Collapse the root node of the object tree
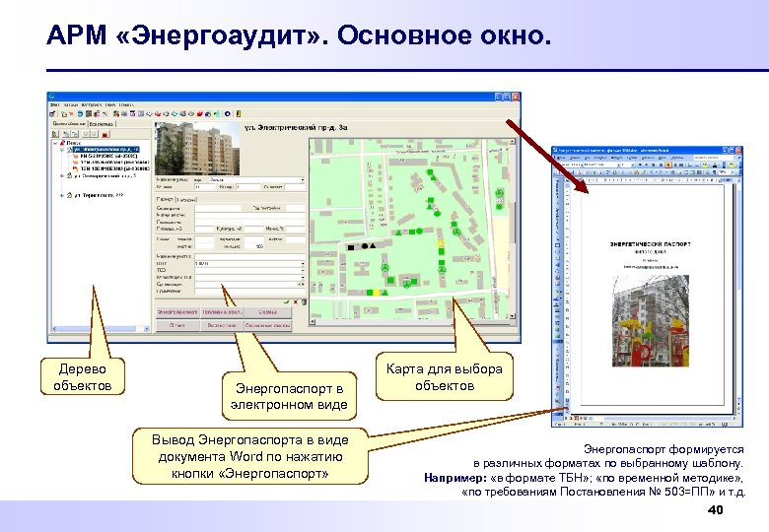The width and height of the screenshot is (769, 532). 55,143
